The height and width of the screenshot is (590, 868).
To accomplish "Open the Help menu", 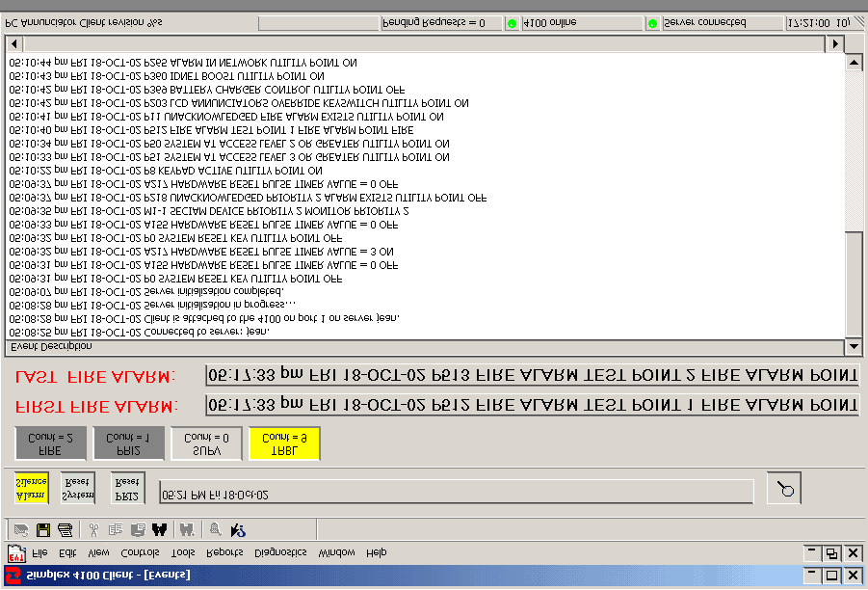I will pos(377,552).
